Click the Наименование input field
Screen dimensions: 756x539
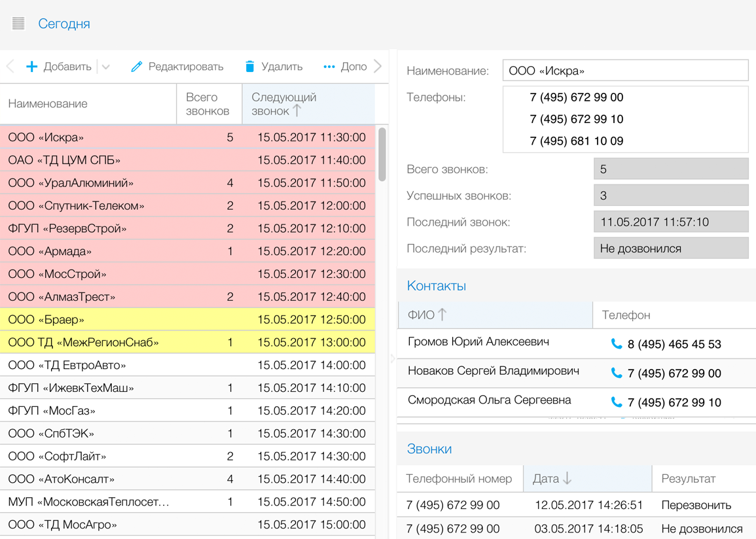(625, 71)
